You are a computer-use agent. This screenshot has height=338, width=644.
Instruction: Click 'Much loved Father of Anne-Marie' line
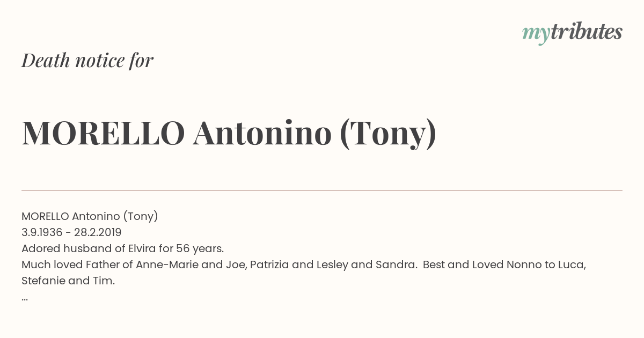tap(304, 264)
